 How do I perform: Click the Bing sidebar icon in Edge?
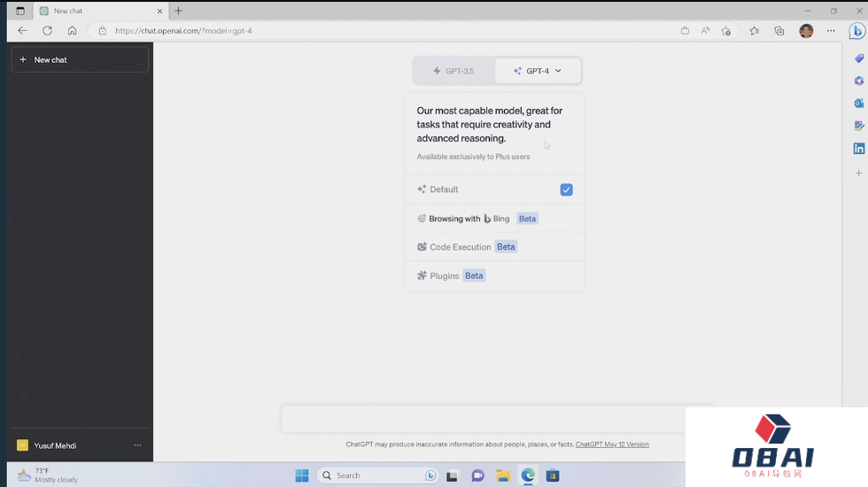pos(856,31)
